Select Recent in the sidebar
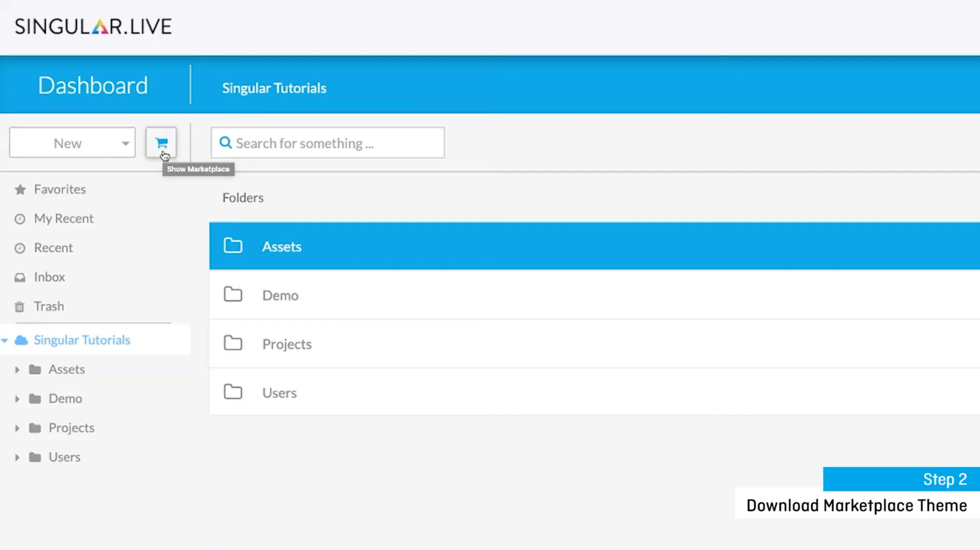Viewport: 980px width, 550px height. point(53,248)
